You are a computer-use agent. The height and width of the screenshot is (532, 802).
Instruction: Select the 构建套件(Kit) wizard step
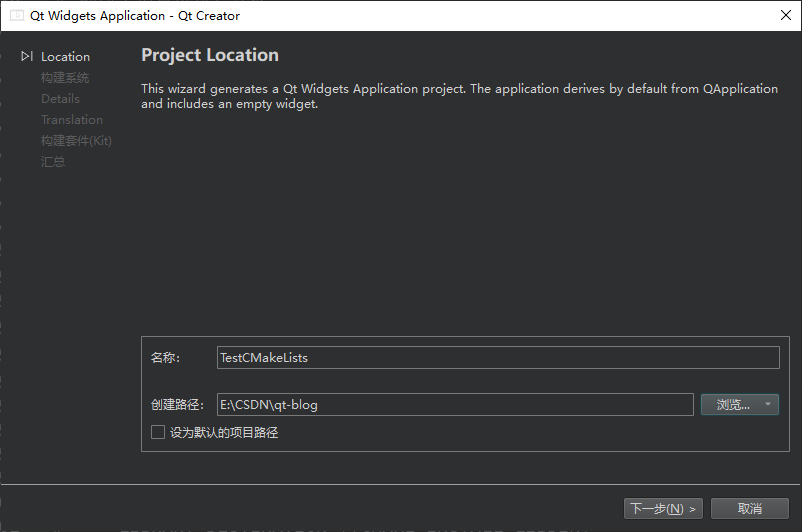coord(76,141)
